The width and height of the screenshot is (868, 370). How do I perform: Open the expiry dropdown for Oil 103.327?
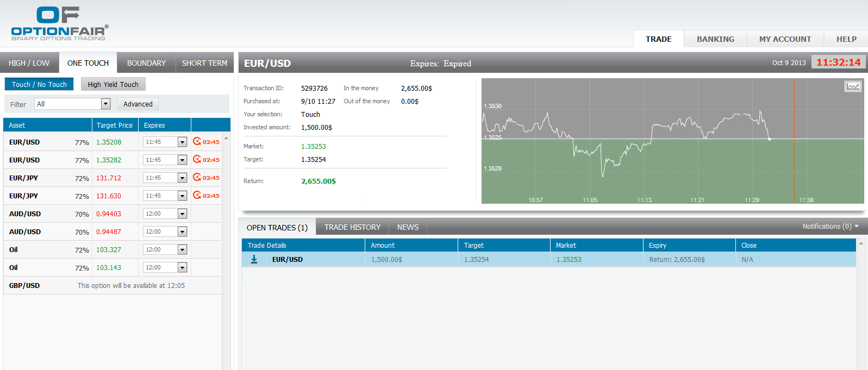(x=182, y=250)
